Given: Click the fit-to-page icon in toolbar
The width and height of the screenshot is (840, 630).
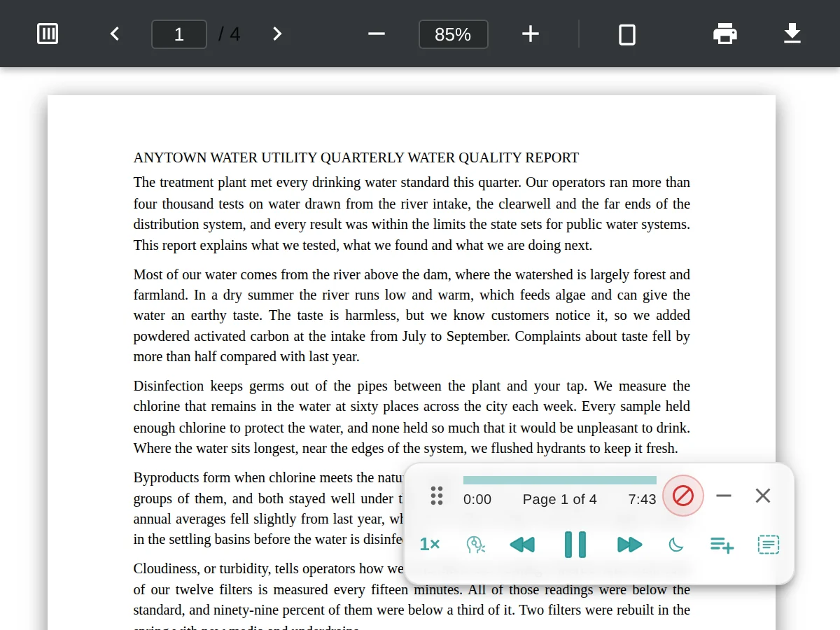Looking at the screenshot, I should [627, 34].
